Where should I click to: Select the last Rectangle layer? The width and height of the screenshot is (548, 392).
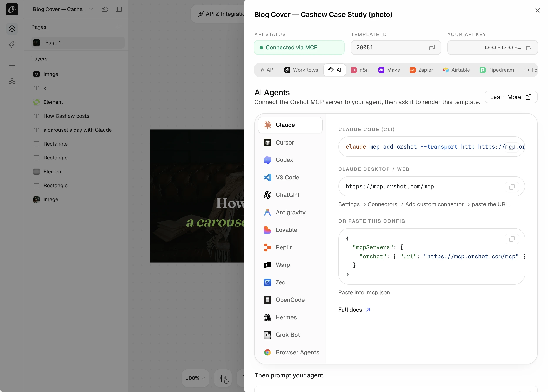coord(78,186)
